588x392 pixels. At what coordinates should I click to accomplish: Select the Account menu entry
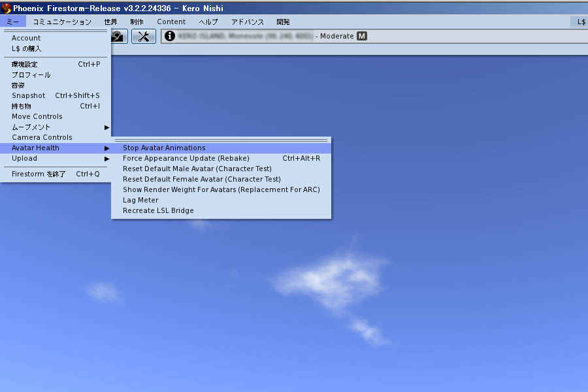click(x=56, y=38)
